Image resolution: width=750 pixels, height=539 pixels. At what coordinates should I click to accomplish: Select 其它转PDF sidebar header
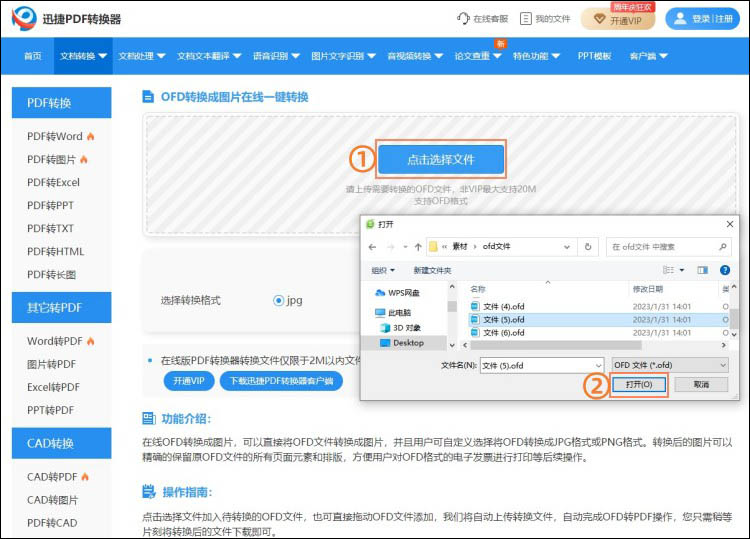[62, 308]
